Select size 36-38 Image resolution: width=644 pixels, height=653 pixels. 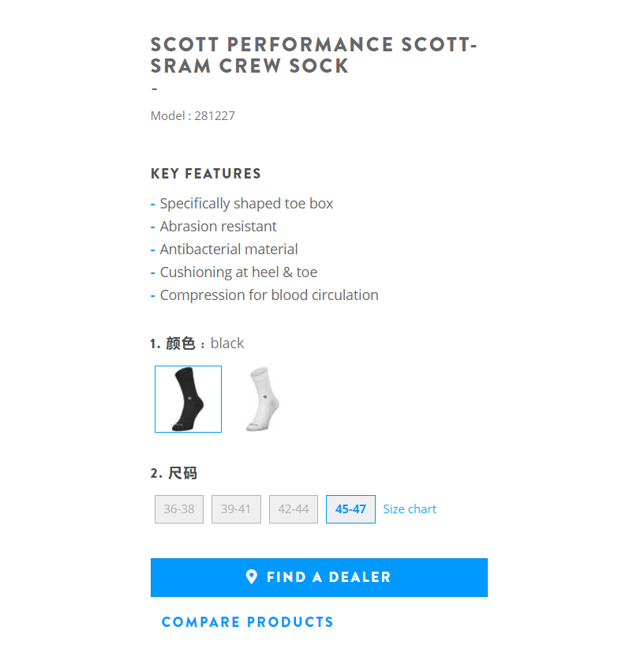[x=179, y=509]
